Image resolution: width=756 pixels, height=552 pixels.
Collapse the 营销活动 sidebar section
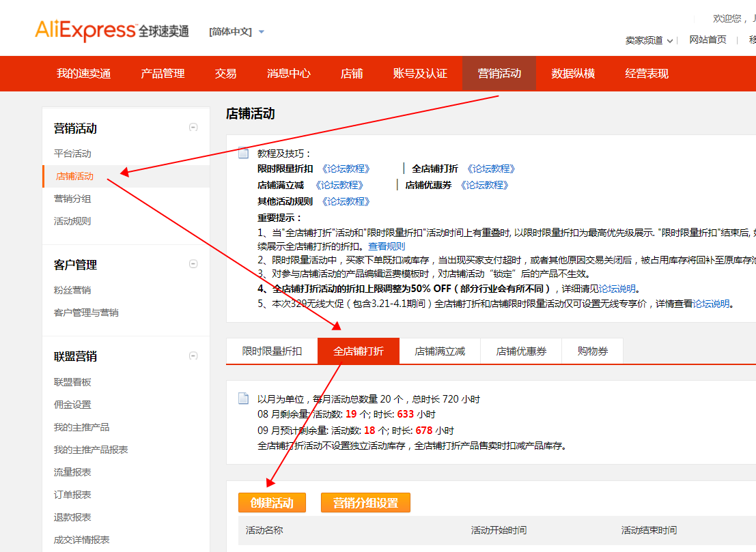(193, 128)
